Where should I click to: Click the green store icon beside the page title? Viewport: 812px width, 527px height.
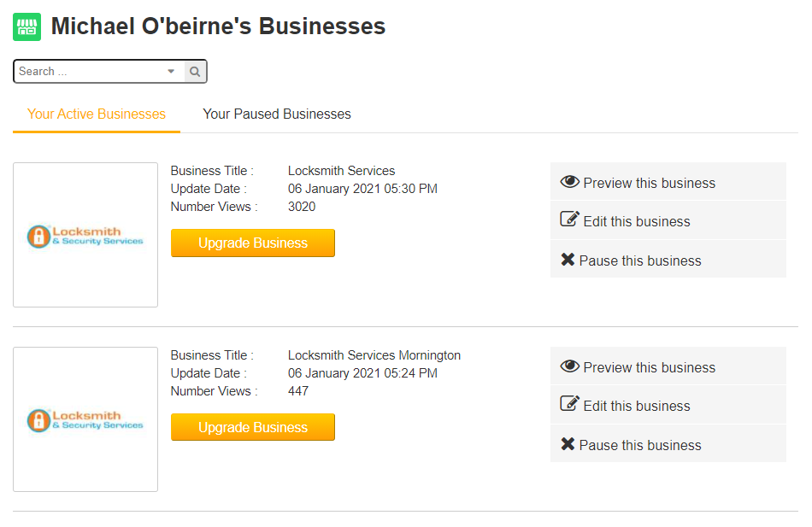[x=27, y=26]
